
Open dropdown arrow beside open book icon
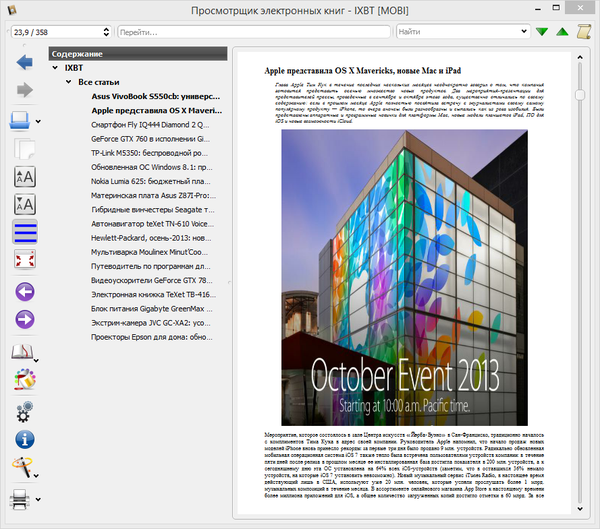coord(38,122)
